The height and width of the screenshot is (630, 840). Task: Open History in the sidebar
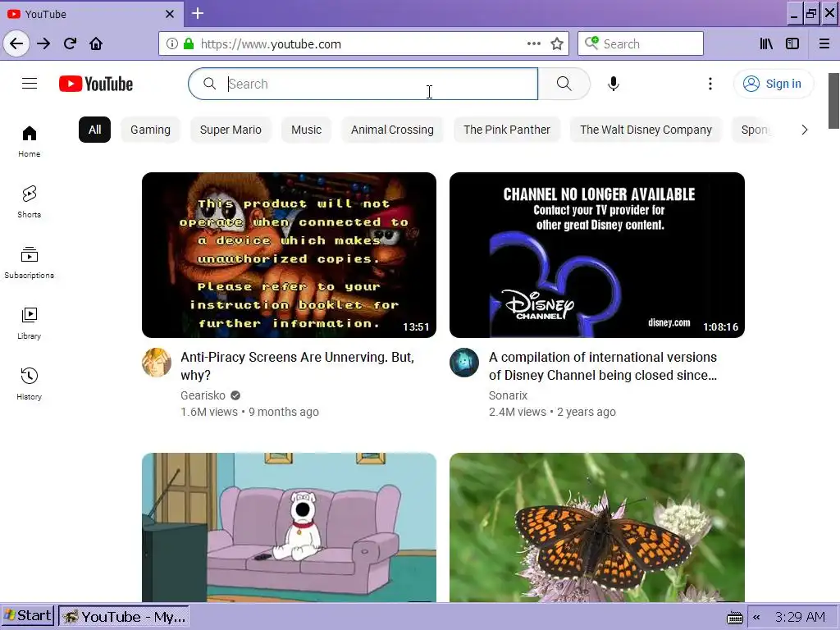(29, 384)
